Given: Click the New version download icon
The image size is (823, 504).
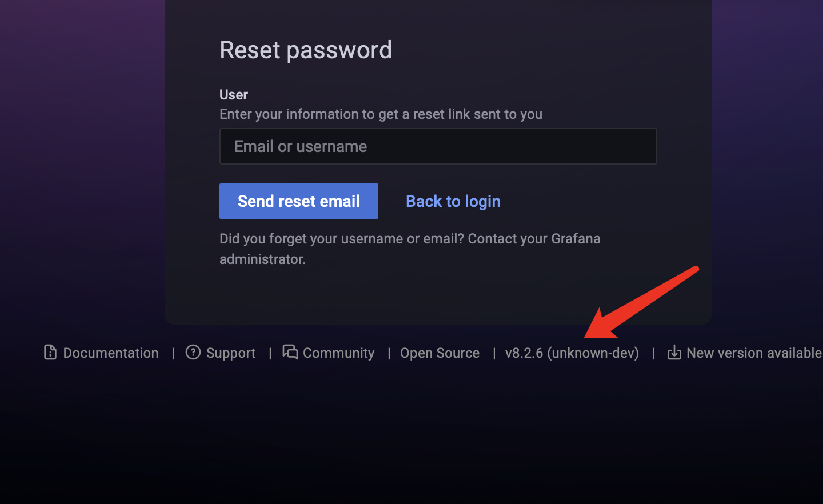Looking at the screenshot, I should point(674,352).
